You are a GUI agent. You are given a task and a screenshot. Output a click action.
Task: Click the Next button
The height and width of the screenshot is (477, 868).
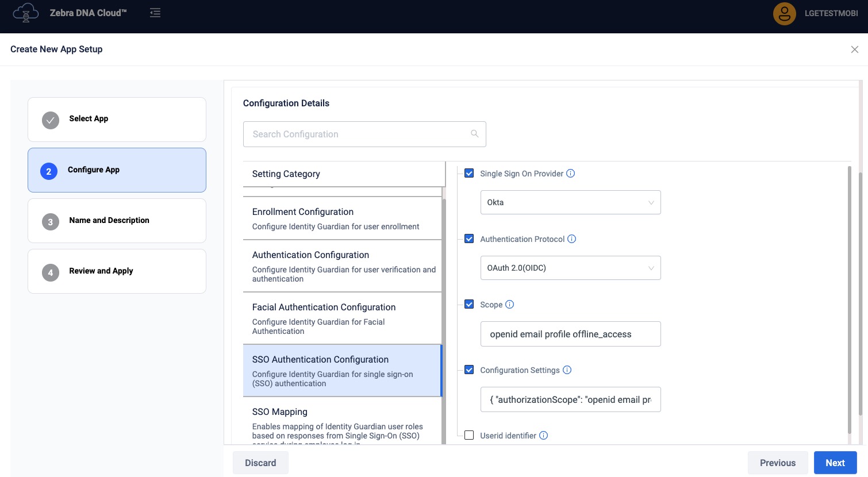[835, 463]
